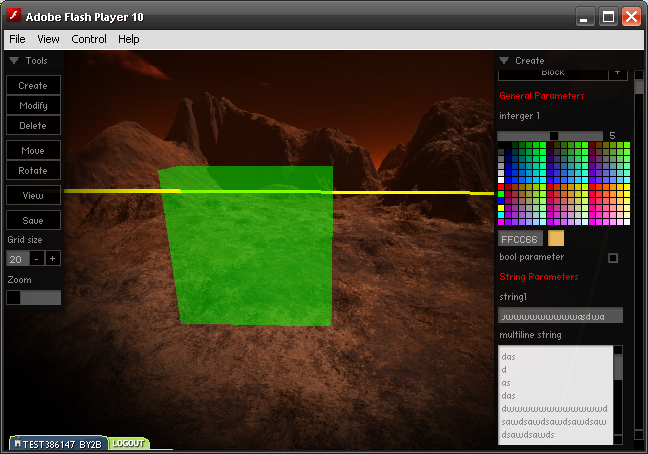Click the Create panel scrollbar
This screenshot has width=648, height=454.
pos(639,256)
